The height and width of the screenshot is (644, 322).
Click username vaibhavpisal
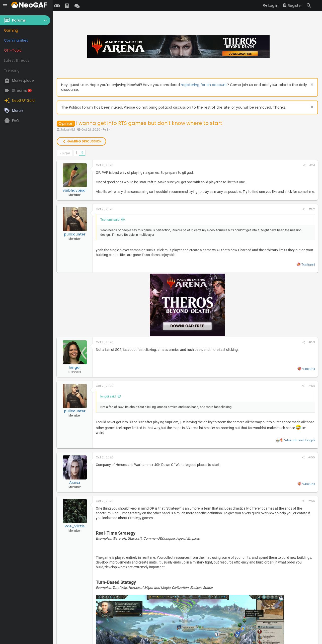click(74, 190)
